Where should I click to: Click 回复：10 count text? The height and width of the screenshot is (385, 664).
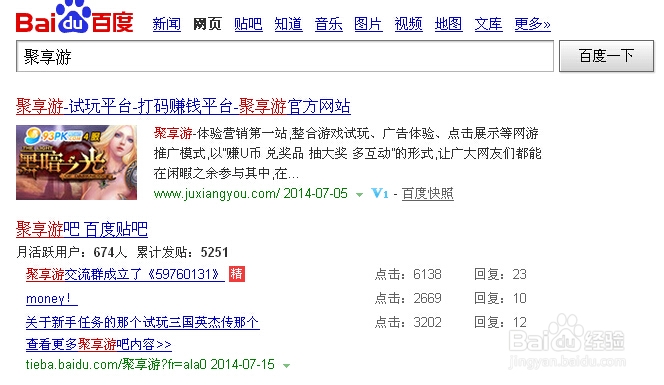pyautogui.click(x=500, y=299)
